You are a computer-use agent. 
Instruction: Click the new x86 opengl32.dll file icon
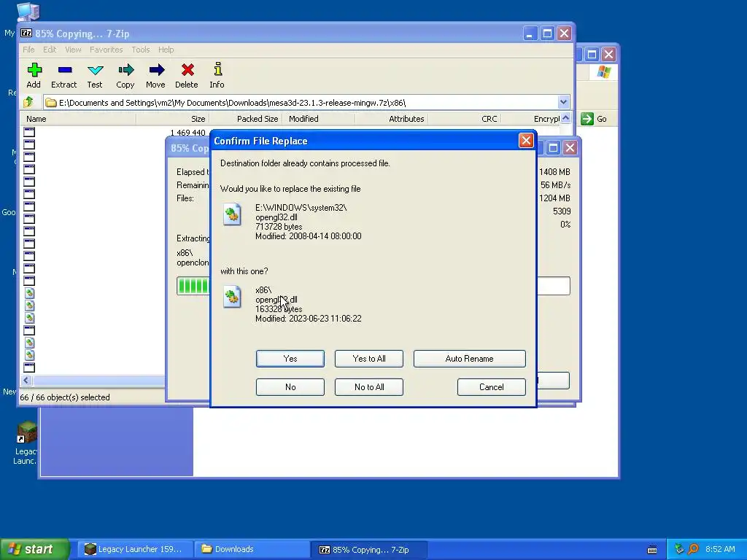[x=232, y=297]
